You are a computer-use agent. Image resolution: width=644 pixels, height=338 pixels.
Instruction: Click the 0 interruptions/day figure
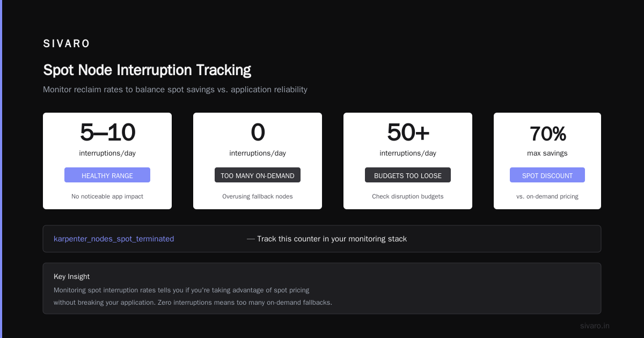(258, 133)
